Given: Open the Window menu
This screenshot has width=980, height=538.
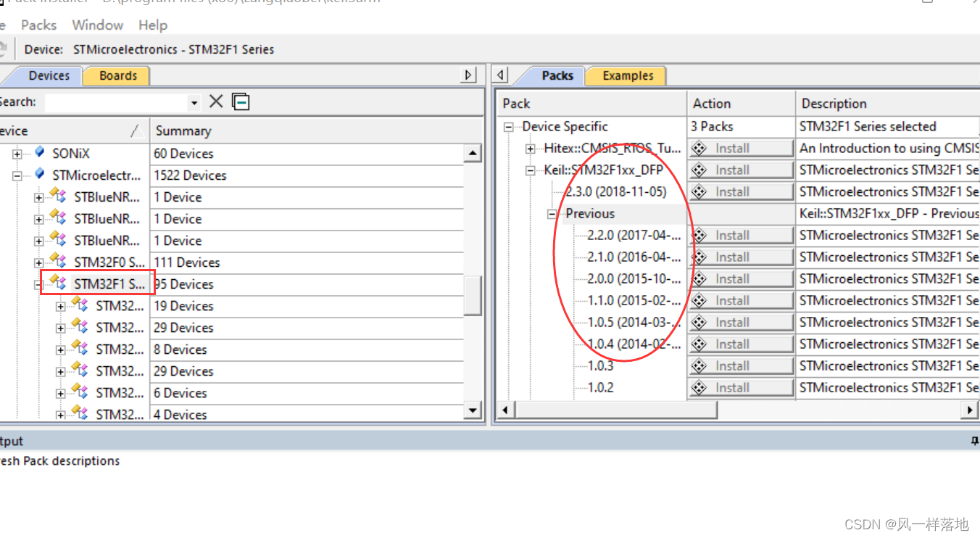Looking at the screenshot, I should pyautogui.click(x=98, y=25).
